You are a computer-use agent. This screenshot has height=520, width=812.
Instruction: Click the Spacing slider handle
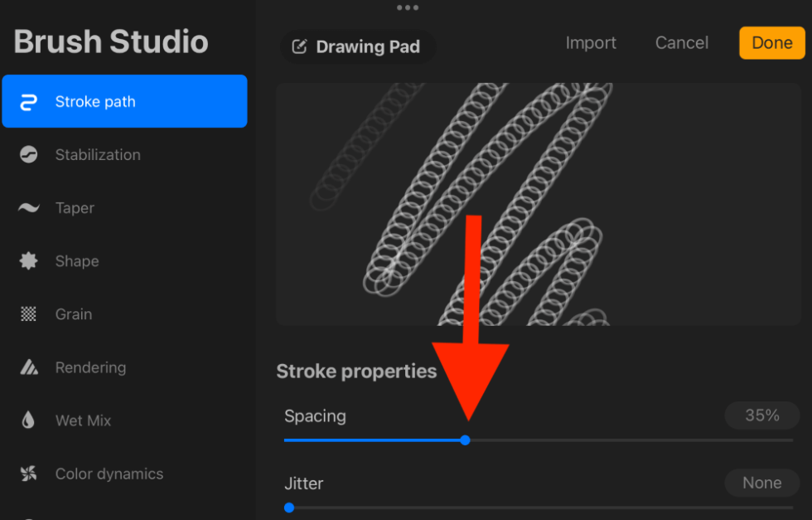465,440
